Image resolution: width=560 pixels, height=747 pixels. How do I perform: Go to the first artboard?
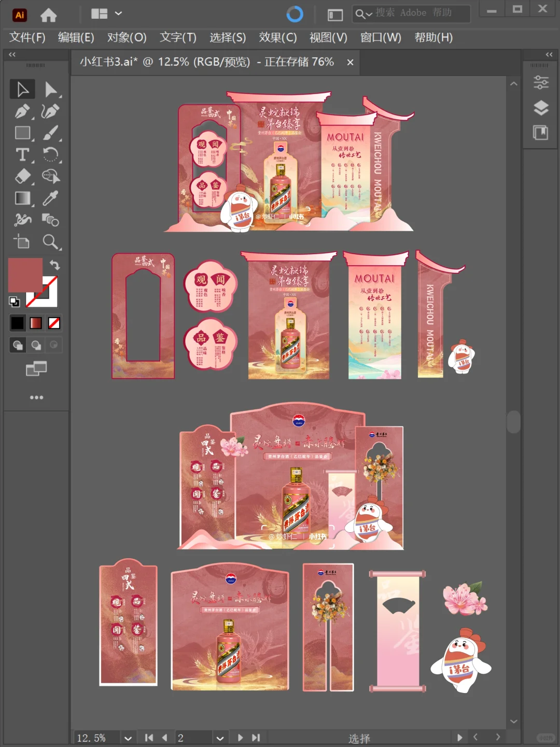pyautogui.click(x=149, y=738)
